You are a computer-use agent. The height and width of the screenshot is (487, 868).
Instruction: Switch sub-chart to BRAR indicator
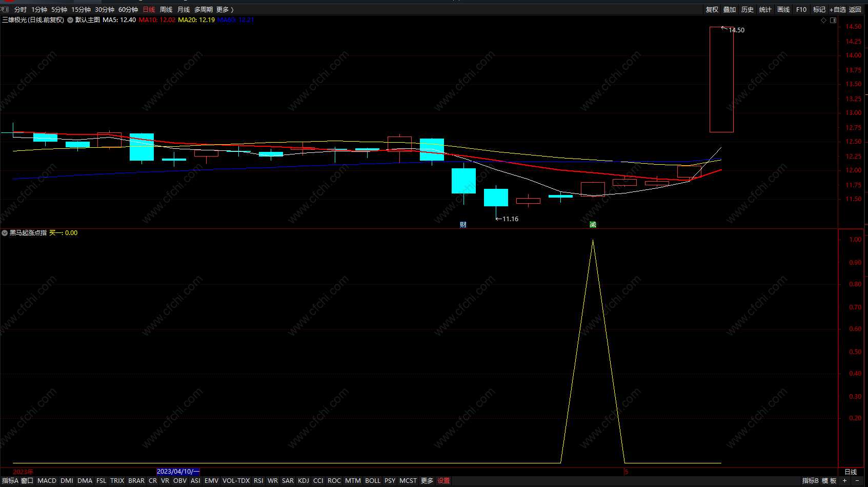pos(136,481)
